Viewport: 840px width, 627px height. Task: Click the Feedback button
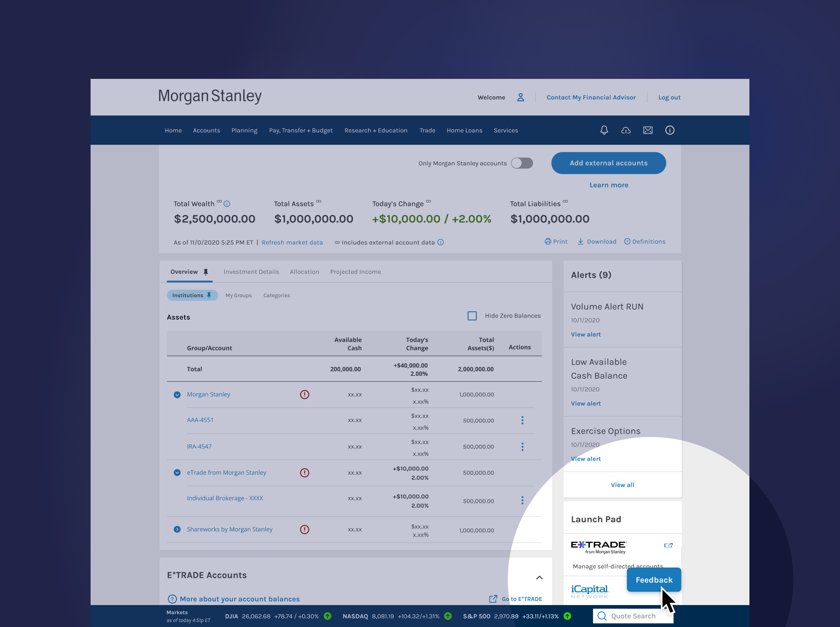pyautogui.click(x=654, y=580)
